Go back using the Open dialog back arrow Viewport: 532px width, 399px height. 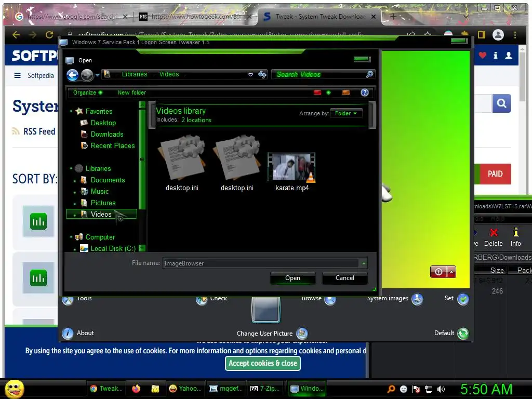click(72, 75)
